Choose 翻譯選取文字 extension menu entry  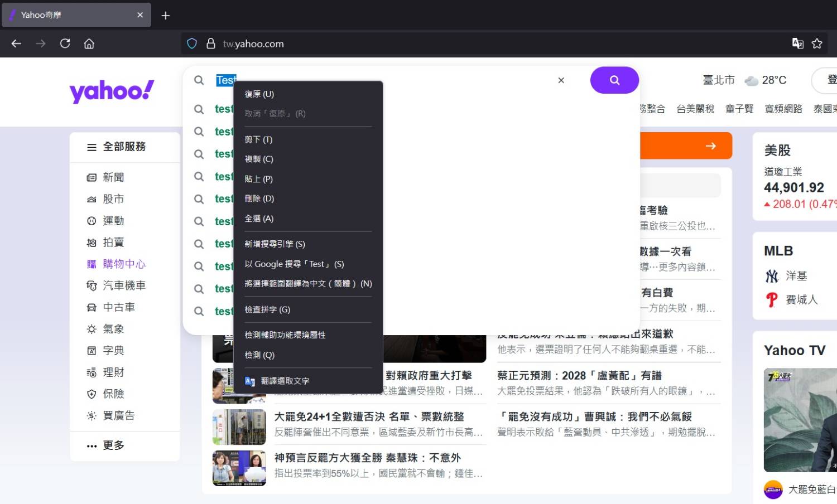pyautogui.click(x=308, y=381)
